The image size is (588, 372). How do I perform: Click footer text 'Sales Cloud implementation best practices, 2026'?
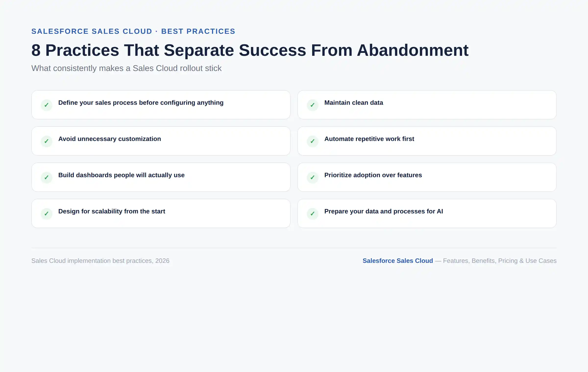coord(100,261)
